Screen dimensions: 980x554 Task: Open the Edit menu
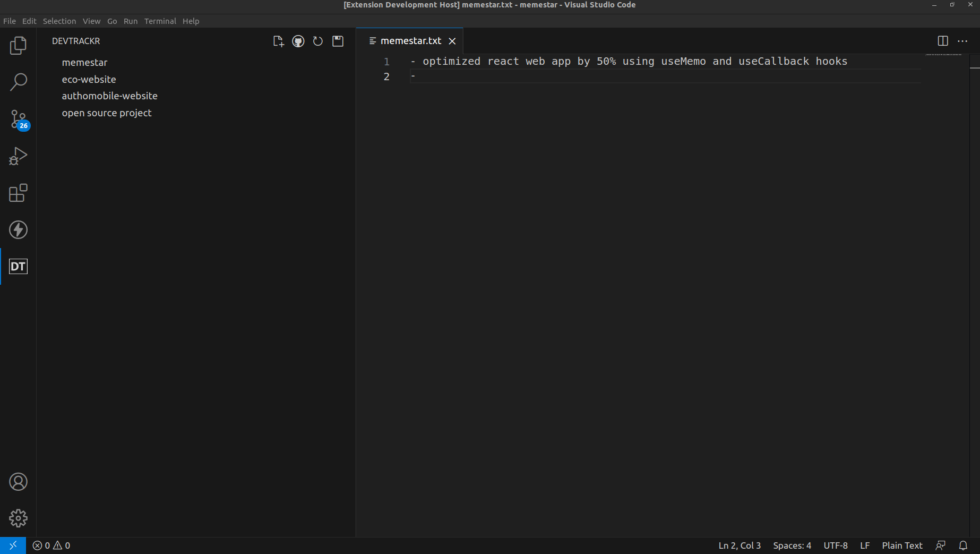[x=29, y=21]
